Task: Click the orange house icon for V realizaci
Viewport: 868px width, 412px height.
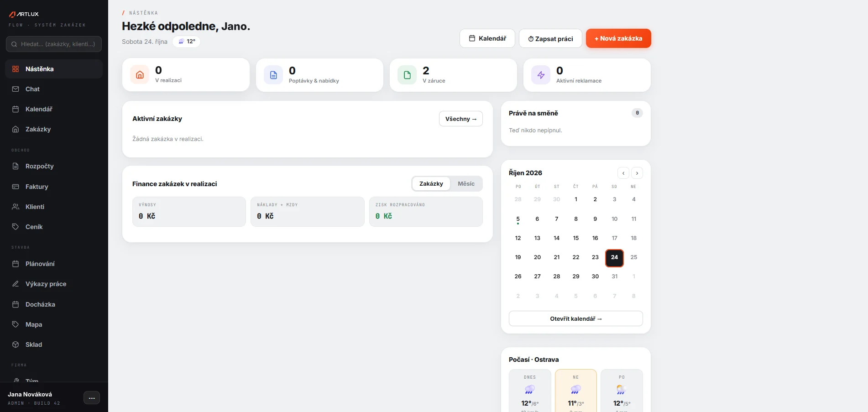Action: coord(140,75)
